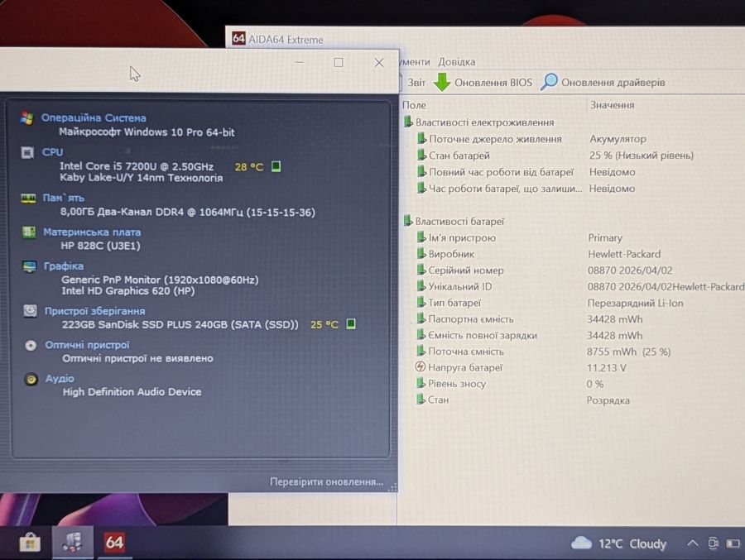Screen dimensions: 745x560
Task: Click the Звіт toolbar button
Action: point(416,83)
